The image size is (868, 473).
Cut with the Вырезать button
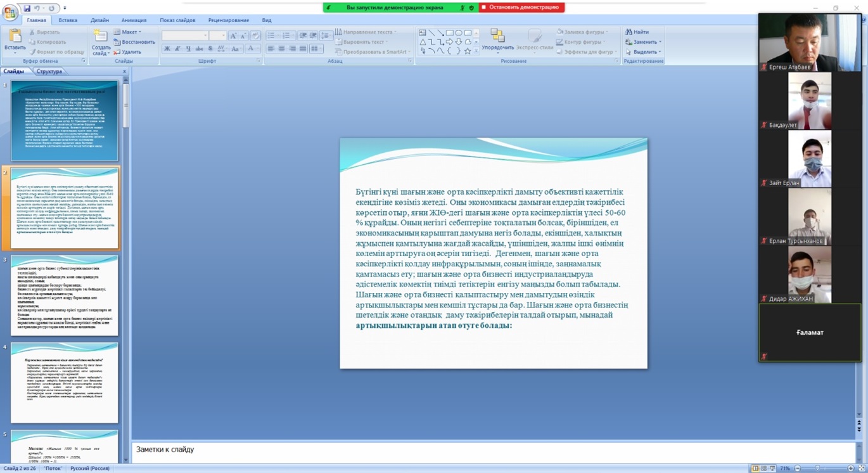pyautogui.click(x=45, y=32)
